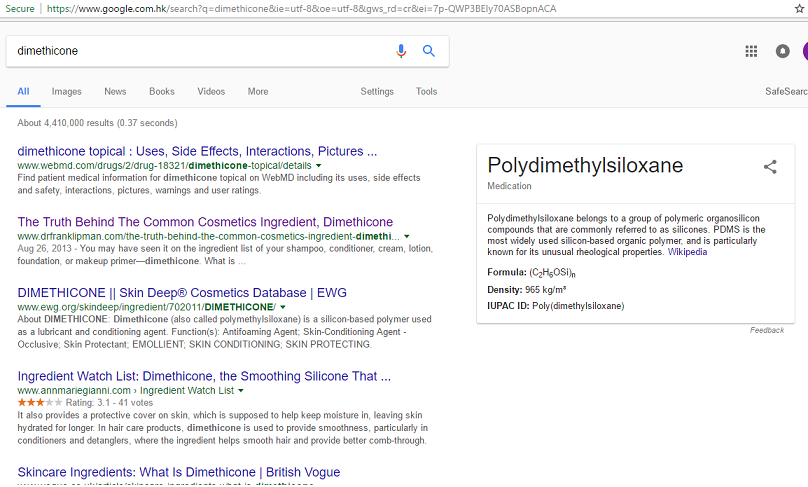Click the Medication subtitle in knowledge panel

pyautogui.click(x=509, y=186)
